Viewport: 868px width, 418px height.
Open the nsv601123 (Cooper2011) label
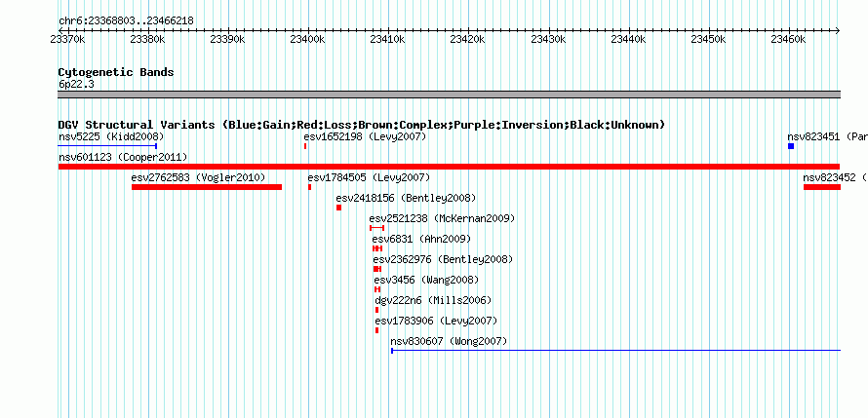(123, 157)
